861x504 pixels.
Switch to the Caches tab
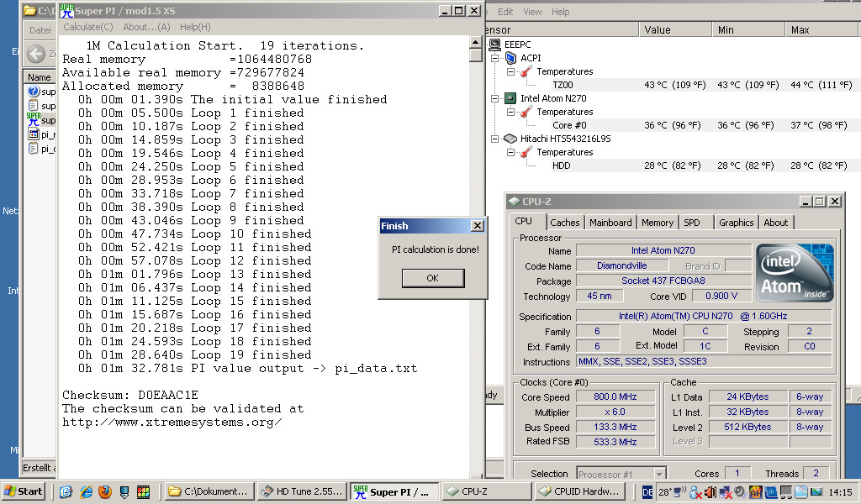(x=564, y=222)
